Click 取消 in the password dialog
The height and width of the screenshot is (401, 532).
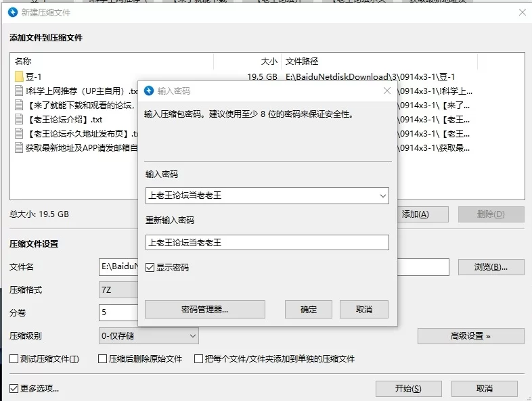click(364, 309)
